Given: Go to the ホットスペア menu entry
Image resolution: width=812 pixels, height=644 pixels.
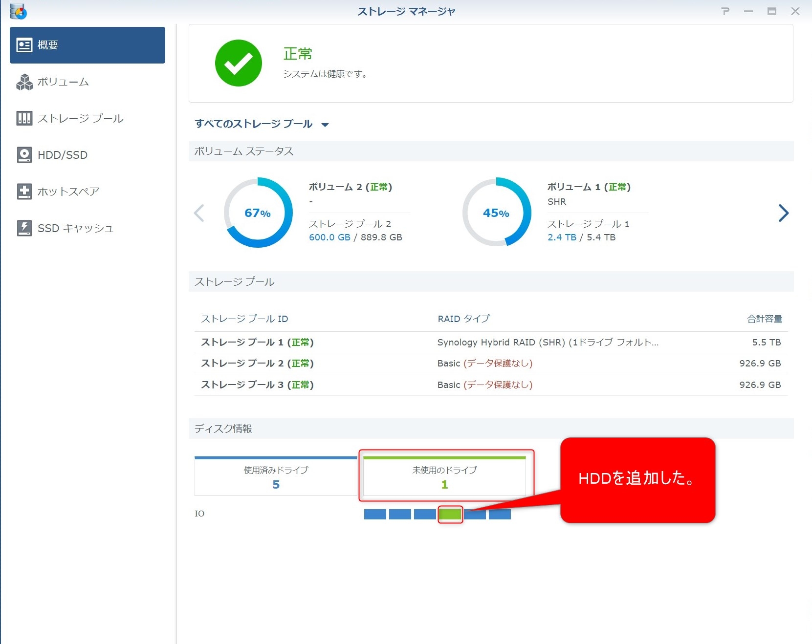Looking at the screenshot, I should pyautogui.click(x=68, y=192).
